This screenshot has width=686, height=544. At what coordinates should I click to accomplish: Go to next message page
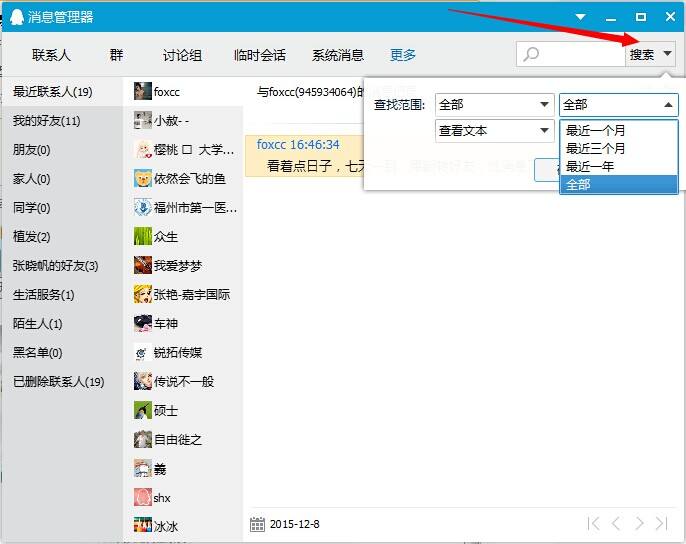pyautogui.click(x=639, y=523)
